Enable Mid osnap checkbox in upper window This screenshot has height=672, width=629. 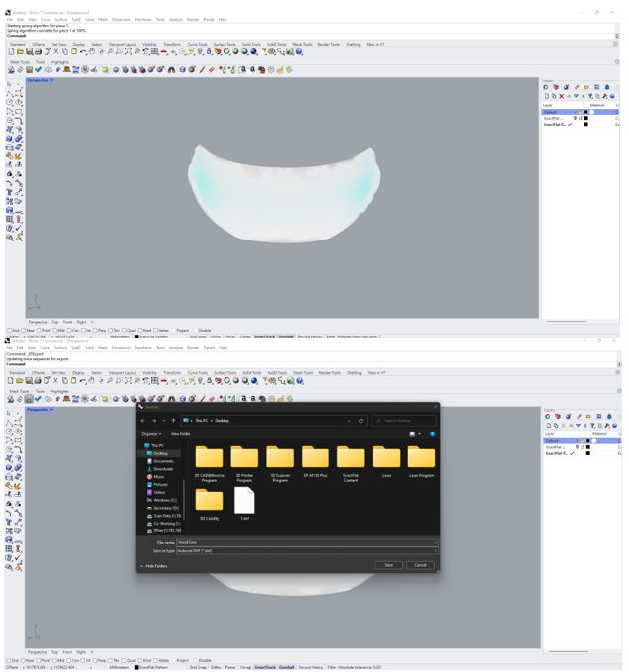click(x=54, y=330)
